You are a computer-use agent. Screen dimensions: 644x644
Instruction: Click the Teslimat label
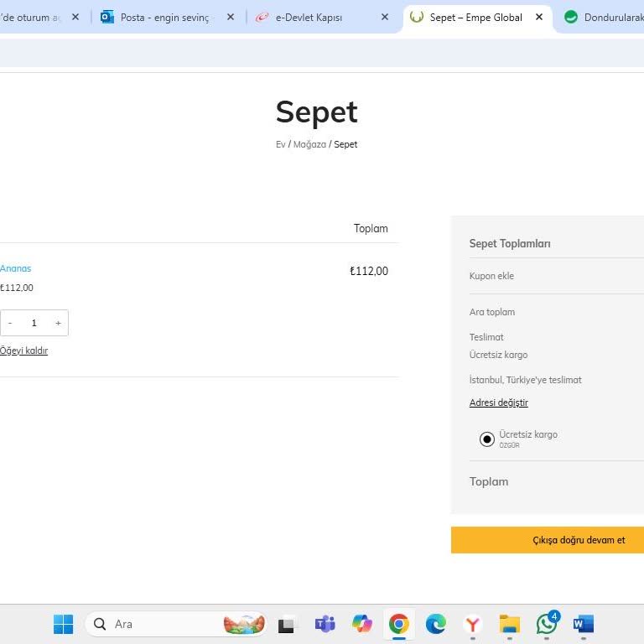pos(486,337)
